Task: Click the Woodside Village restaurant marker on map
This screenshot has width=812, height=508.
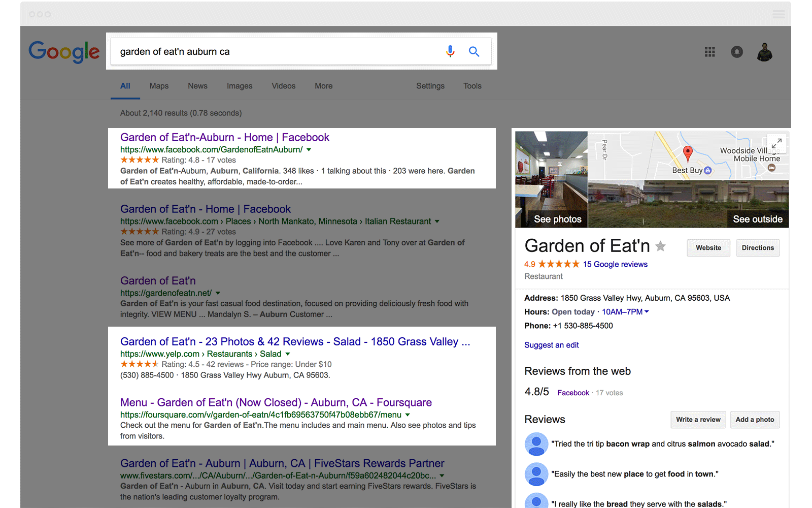Action: pos(771,168)
